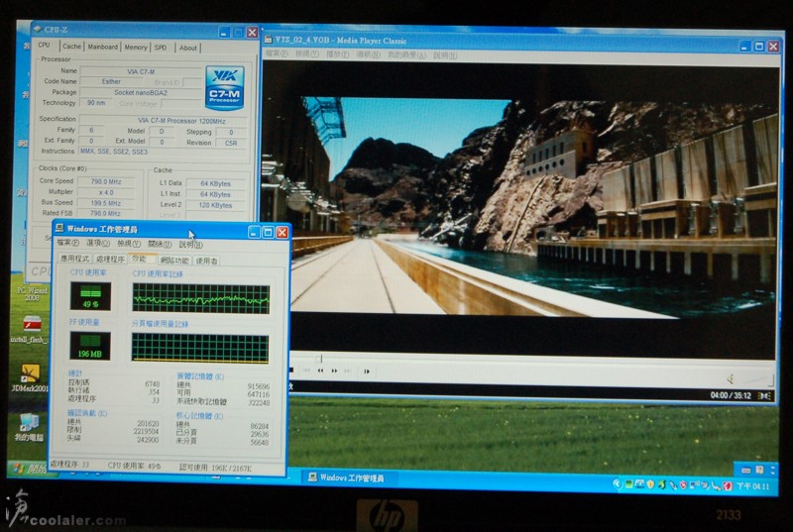The height and width of the screenshot is (532, 793).
Task: Switch to 使用者 tab in Task Manager
Action: tap(206, 262)
